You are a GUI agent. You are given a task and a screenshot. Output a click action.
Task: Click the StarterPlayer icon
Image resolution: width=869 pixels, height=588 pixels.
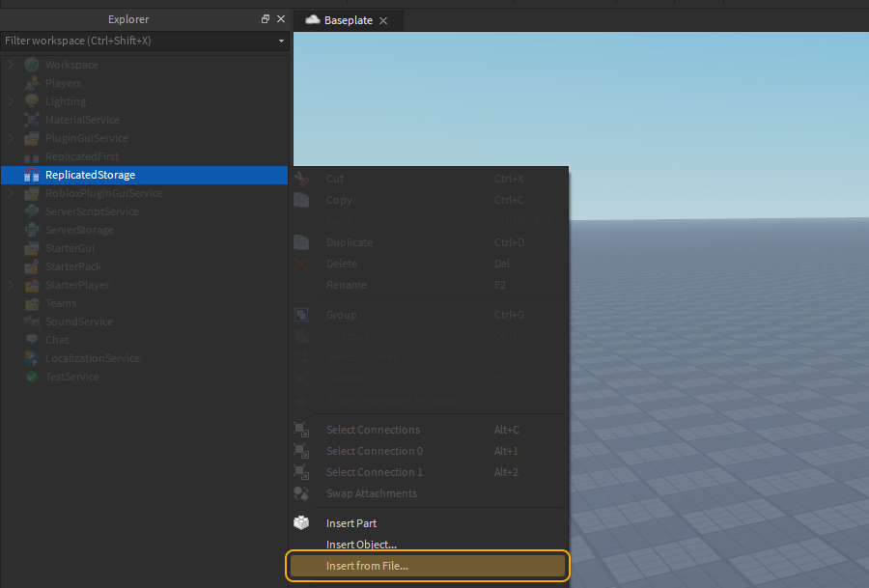click(32, 285)
